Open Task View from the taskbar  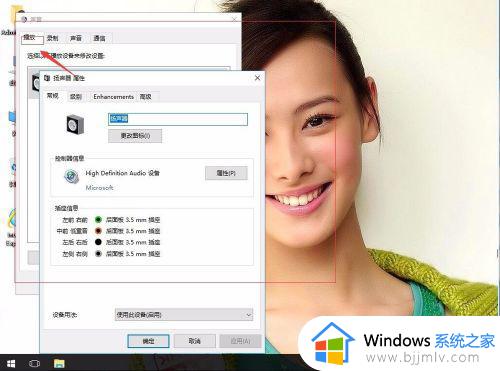pyautogui.click(x=34, y=363)
